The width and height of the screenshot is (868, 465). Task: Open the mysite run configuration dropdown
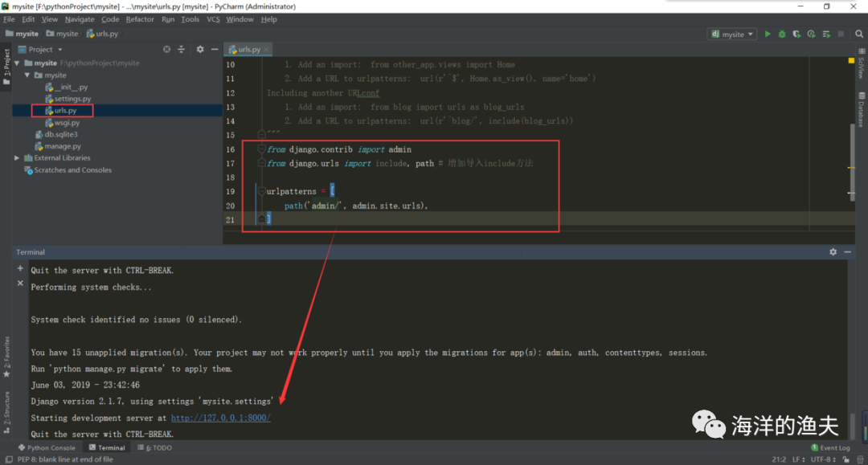click(x=732, y=34)
